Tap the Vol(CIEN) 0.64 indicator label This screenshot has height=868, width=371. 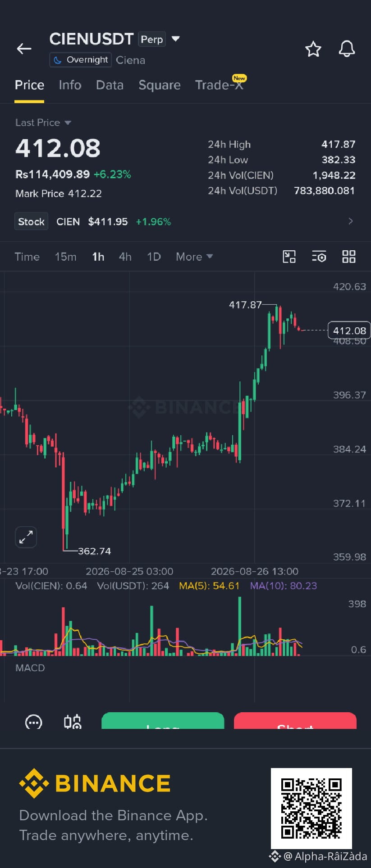[51, 586]
